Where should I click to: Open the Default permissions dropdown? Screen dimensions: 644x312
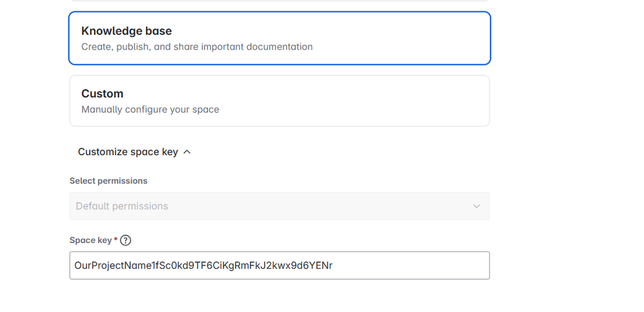coord(279,206)
